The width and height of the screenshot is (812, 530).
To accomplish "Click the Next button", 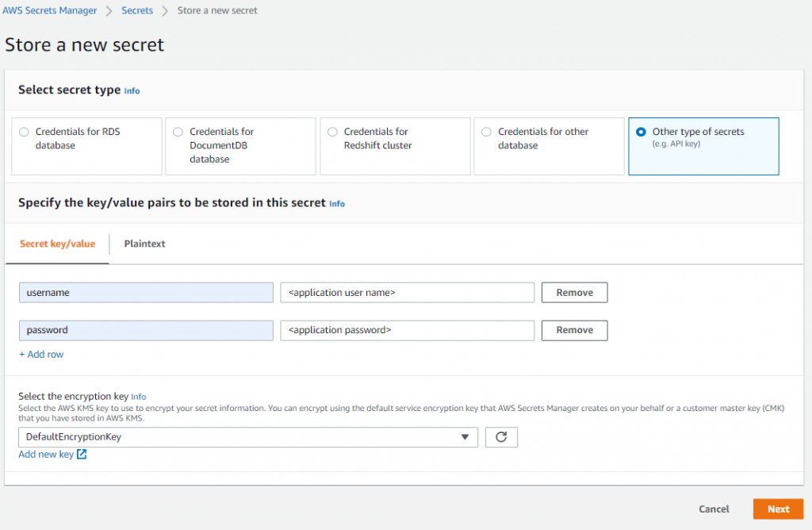I will pyautogui.click(x=778, y=509).
